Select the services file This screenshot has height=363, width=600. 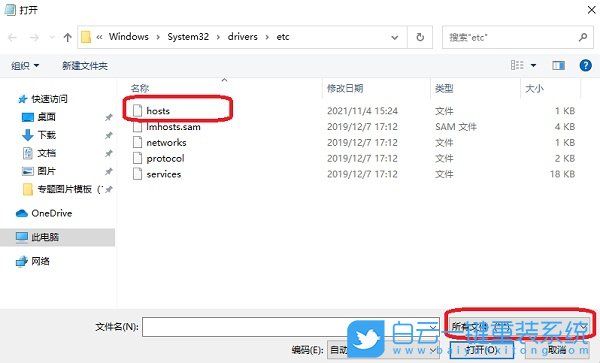(x=164, y=174)
